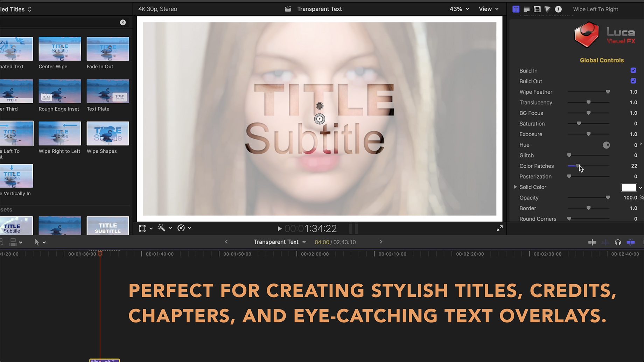
Task: Click the fullscreen viewer arrows icon
Action: click(x=499, y=229)
